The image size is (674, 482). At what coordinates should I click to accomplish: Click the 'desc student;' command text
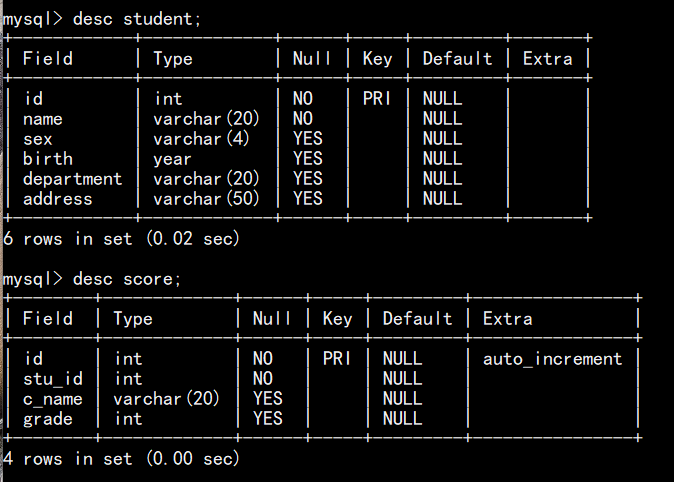(x=137, y=19)
